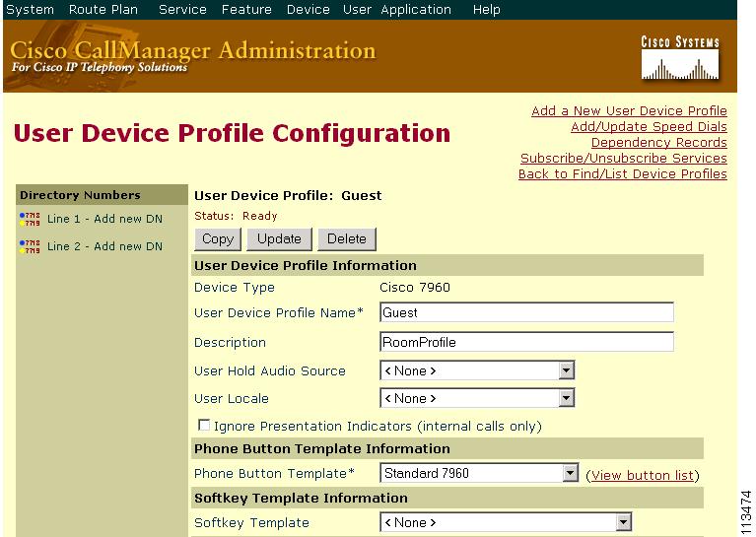Open the Device menu
Image resolution: width=756 pixels, height=537 pixels.
click(309, 9)
